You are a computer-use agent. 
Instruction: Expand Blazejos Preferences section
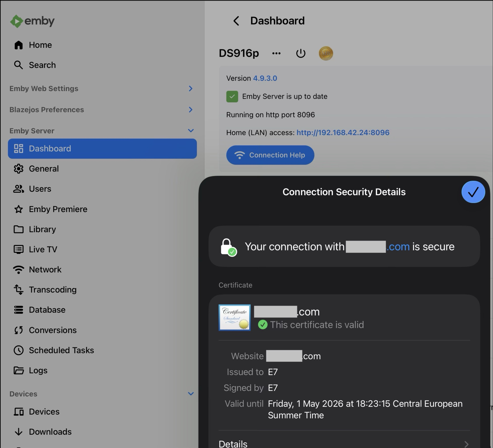point(191,110)
